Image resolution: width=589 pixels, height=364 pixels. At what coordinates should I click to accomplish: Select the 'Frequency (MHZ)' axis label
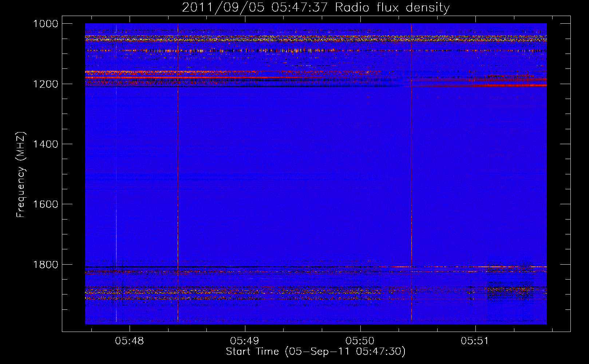click(21, 175)
